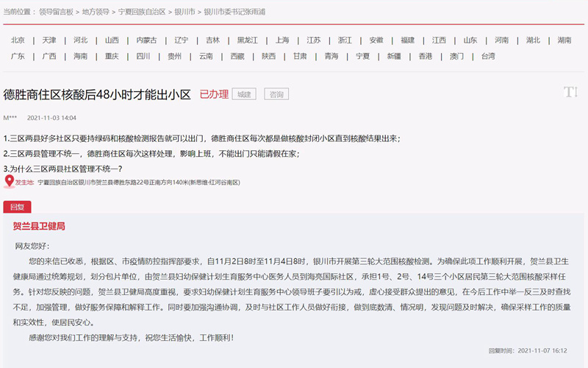
Task: Select 广东 in the second province row
Action: [x=18, y=56]
